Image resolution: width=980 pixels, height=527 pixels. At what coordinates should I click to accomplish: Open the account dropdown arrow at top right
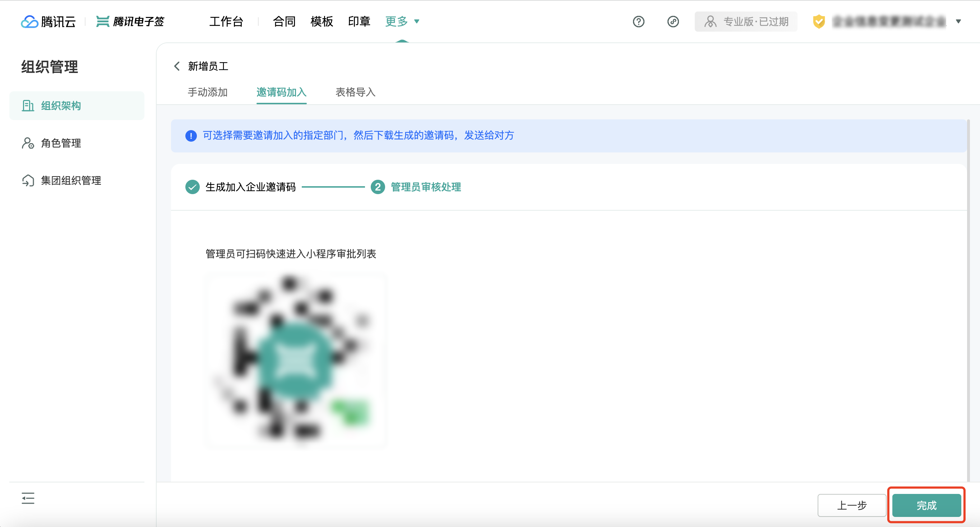tap(958, 22)
